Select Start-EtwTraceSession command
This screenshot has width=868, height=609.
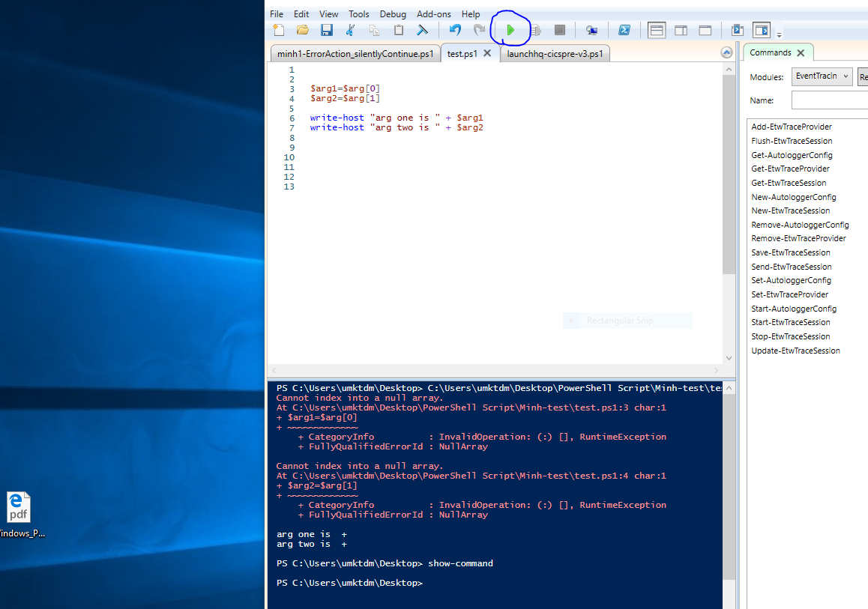pyautogui.click(x=791, y=322)
